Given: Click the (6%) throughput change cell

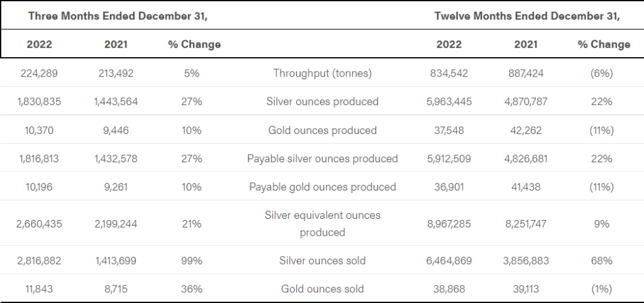Looking at the screenshot, I should click(601, 74).
